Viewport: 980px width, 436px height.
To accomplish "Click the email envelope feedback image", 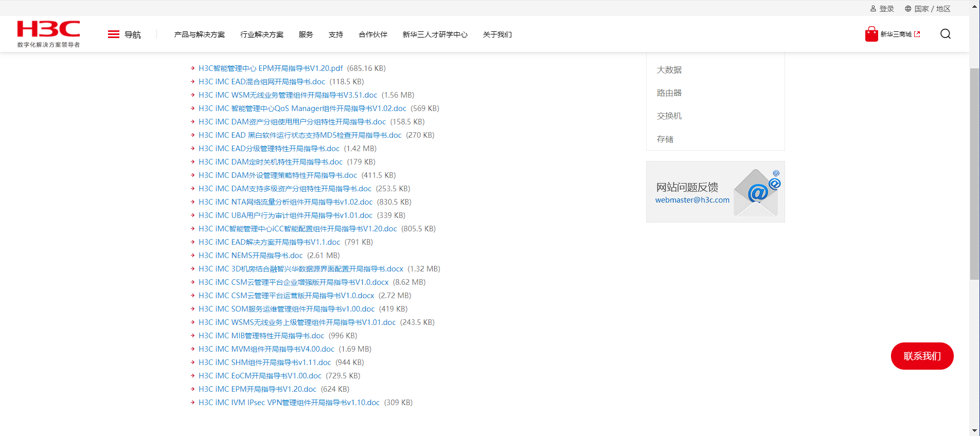I will click(757, 192).
